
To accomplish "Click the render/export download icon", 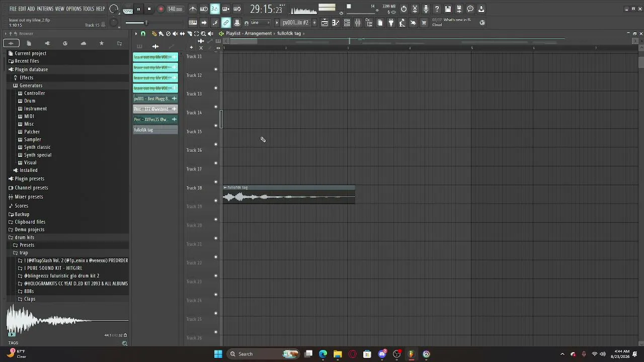I will pyautogui.click(x=481, y=9).
